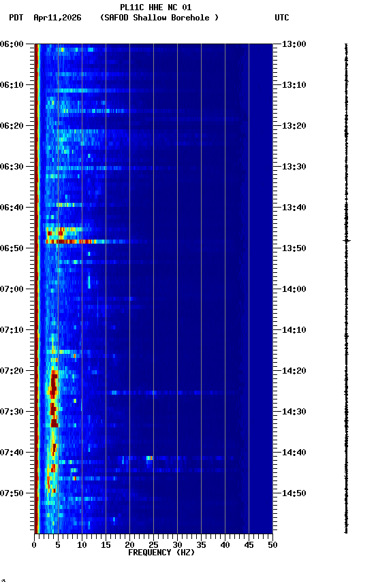376x588 pixels.
Task: Click the '5' frequency axis tick label
Action: pyautogui.click(x=58, y=545)
